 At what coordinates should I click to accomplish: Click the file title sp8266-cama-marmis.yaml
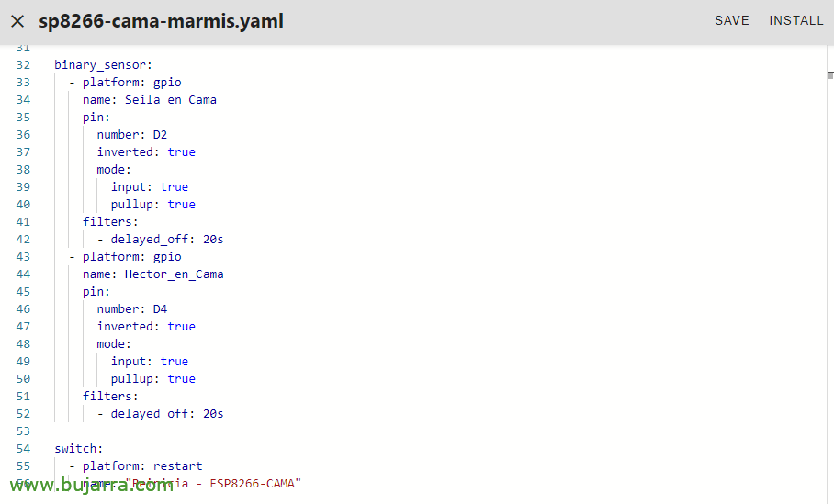pos(161,21)
